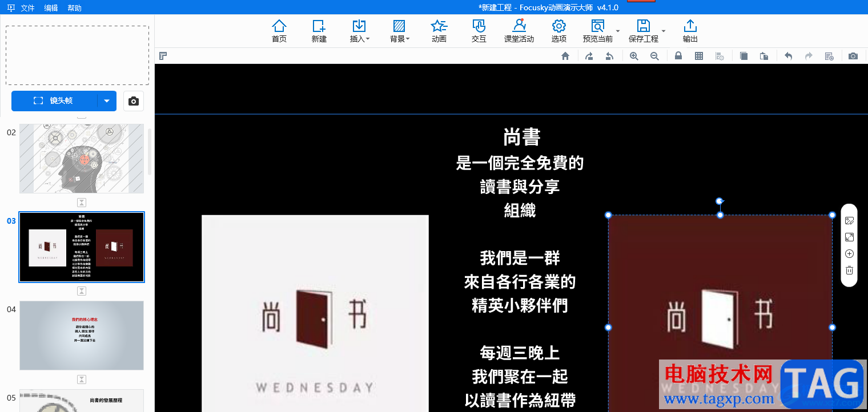Click 输出 to export the presentation
The height and width of the screenshot is (412, 868).
690,31
